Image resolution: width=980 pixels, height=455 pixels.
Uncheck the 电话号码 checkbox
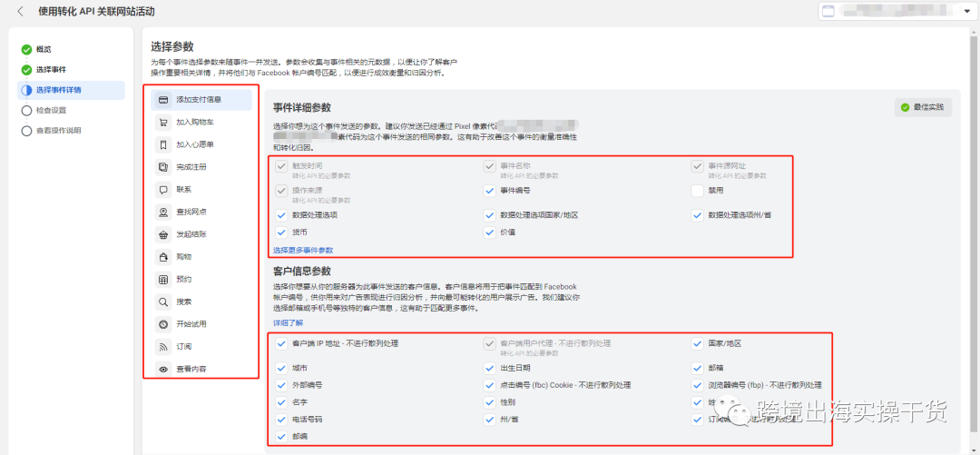pyautogui.click(x=281, y=420)
